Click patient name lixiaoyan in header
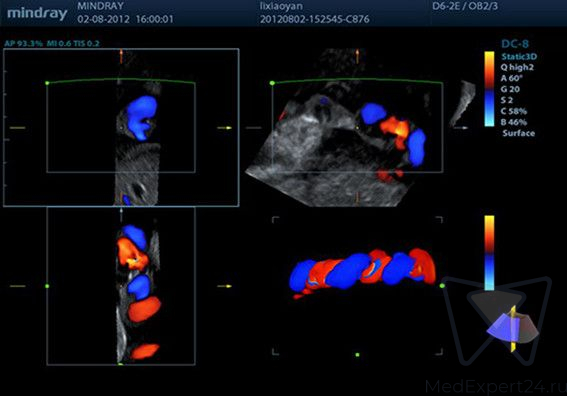Image resolution: width=567 pixels, height=396 pixels. pyautogui.click(x=281, y=7)
